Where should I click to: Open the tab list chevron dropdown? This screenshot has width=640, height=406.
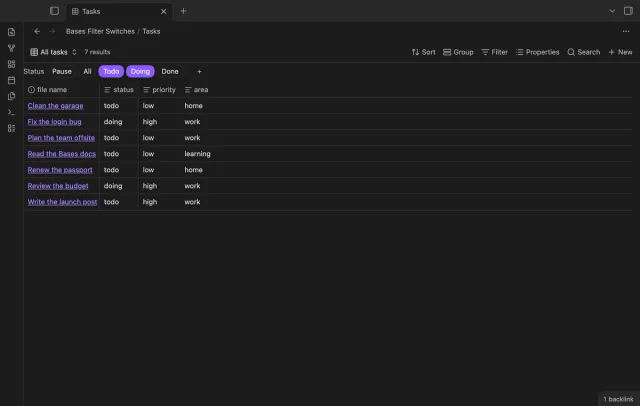612,11
